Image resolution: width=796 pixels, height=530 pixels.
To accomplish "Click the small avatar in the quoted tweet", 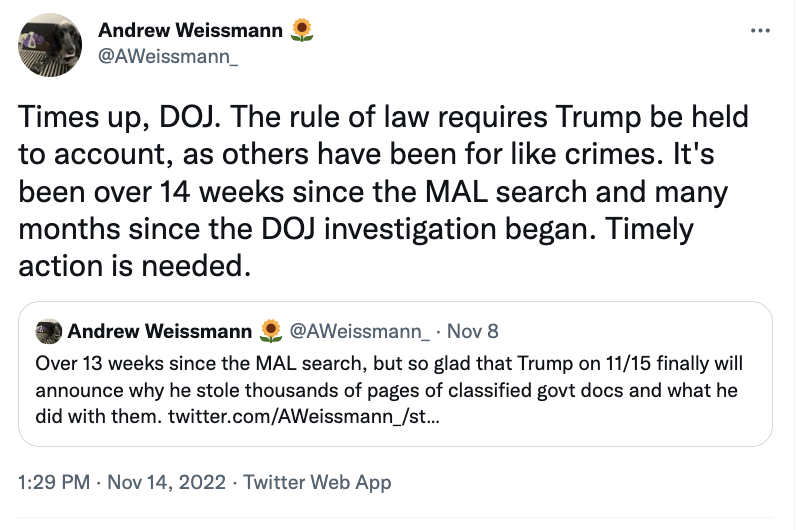I will [x=48, y=332].
